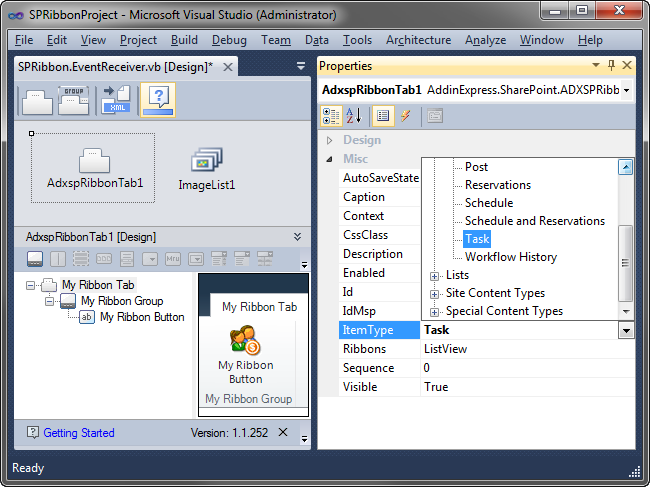Click the ribbon group designer toolbar icon
The image size is (650, 487).
[35, 259]
